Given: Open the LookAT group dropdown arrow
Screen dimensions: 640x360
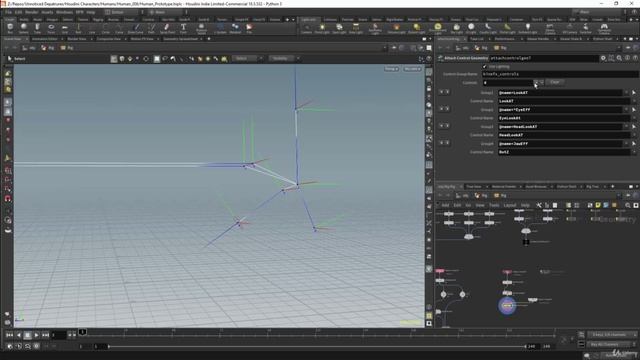Looking at the screenshot, I should pos(626,93).
